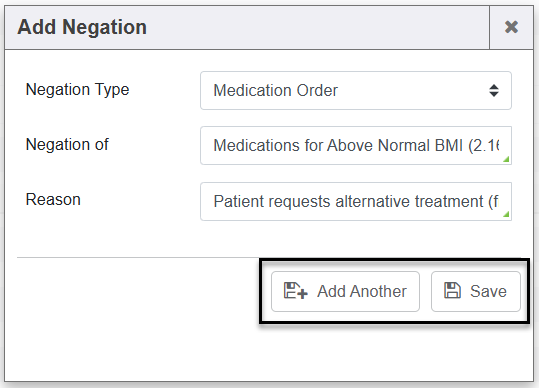Click the Add Another button
The image size is (539, 388).
point(345,291)
